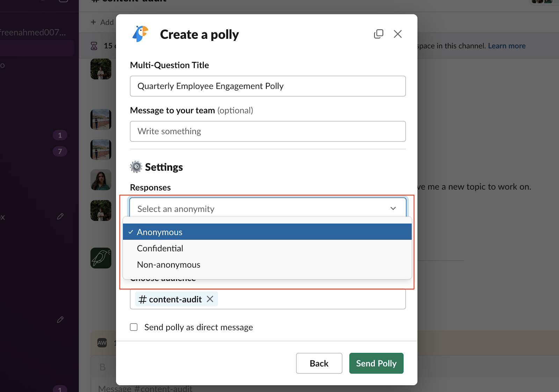Click the pencil edit icon in the sidebar

[x=60, y=216]
